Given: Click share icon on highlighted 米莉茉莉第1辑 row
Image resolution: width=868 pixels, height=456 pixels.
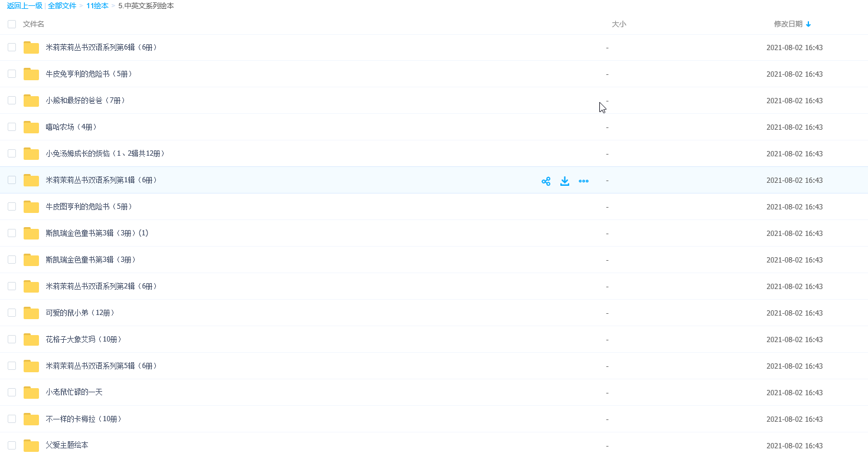Looking at the screenshot, I should pyautogui.click(x=546, y=181).
